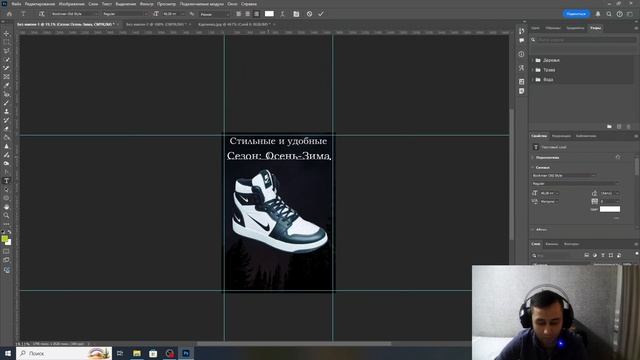Screen dimensions: 640x360
Task: Select the Rectangular Marquee tool
Action: [7, 42]
